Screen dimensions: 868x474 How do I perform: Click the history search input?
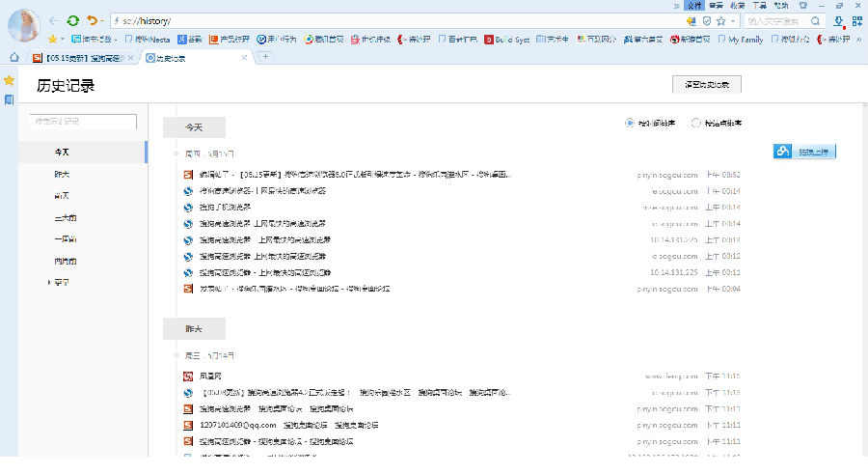click(x=83, y=122)
